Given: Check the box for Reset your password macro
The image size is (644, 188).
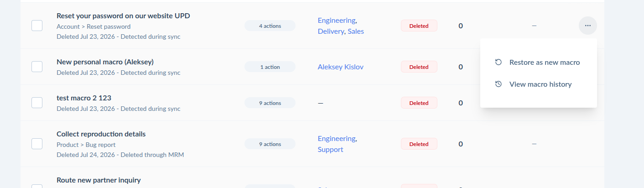Looking at the screenshot, I should 37,26.
